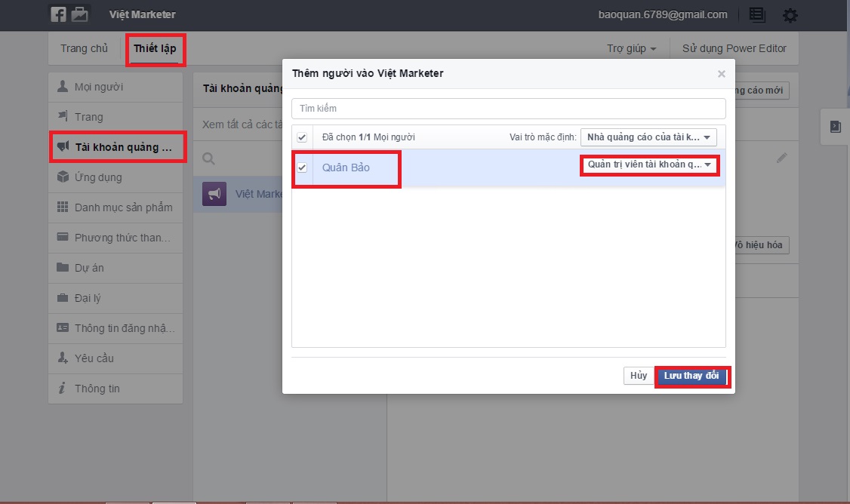850x504 pixels.
Task: Click the purple Việt Marketer megaphone icon
Action: coord(214,194)
